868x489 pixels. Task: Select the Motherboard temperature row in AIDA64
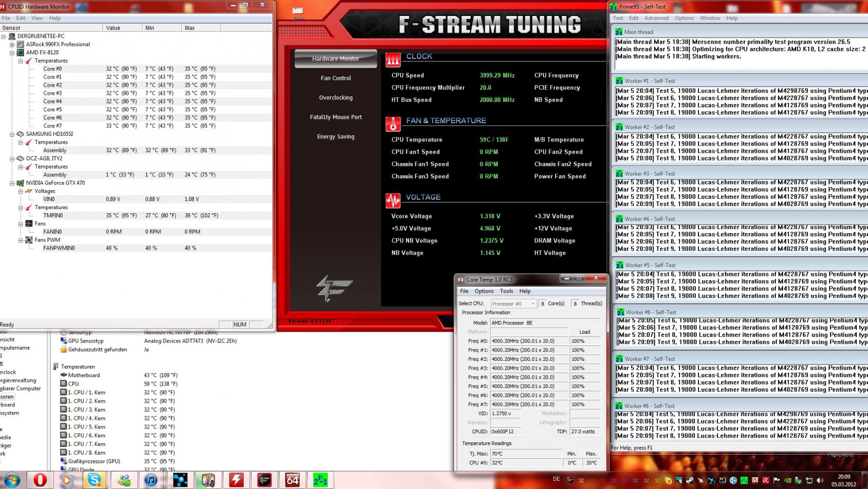coord(119,375)
